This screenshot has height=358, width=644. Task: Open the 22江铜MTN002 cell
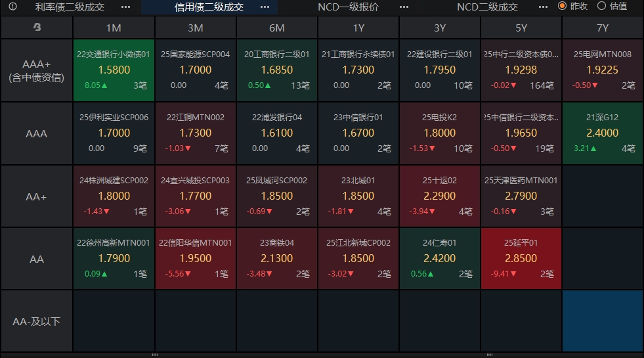pos(196,133)
